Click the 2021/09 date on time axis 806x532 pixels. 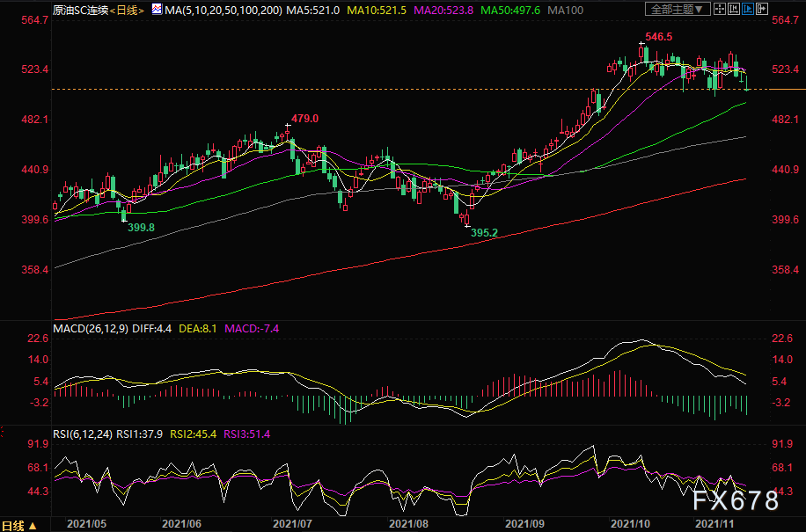(524, 524)
